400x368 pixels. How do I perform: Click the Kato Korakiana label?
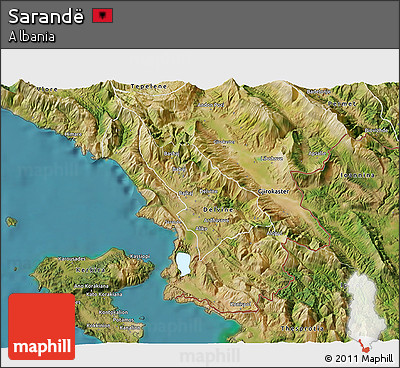click(x=104, y=294)
